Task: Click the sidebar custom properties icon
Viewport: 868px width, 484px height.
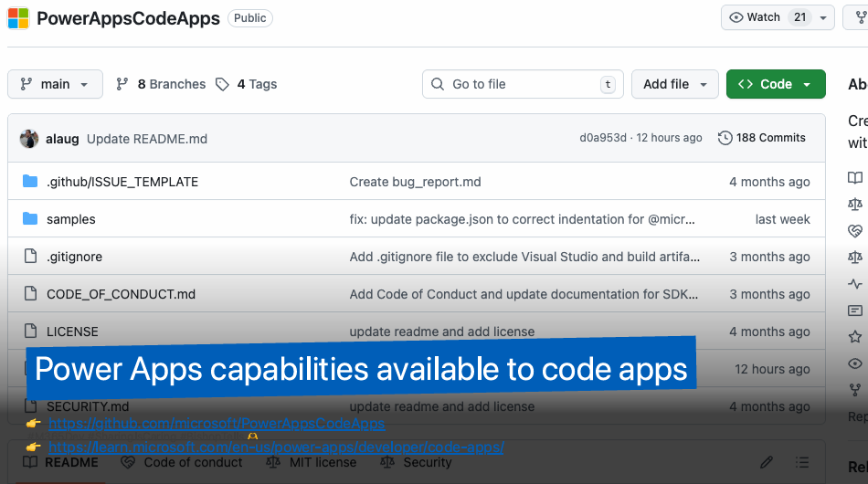Action: click(855, 310)
